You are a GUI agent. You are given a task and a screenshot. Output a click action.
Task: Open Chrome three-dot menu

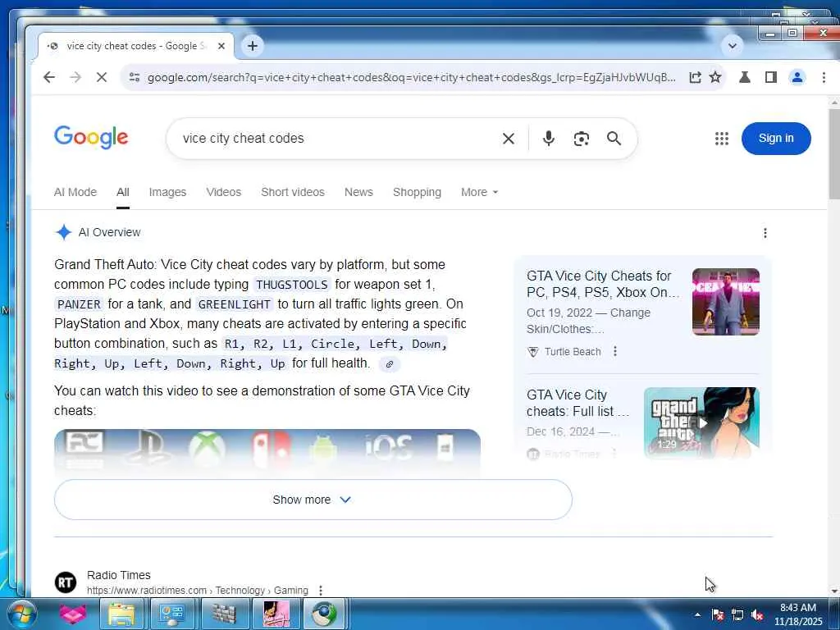pos(824,78)
